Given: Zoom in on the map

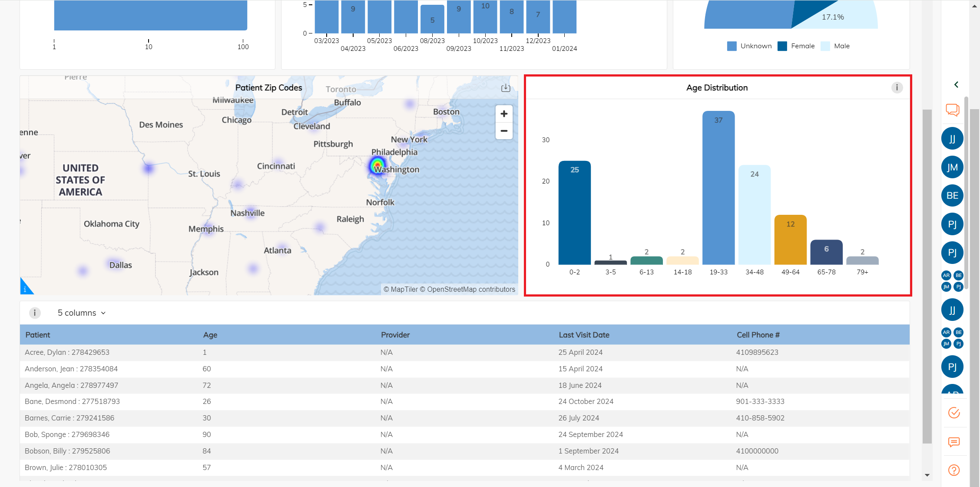Looking at the screenshot, I should point(504,114).
